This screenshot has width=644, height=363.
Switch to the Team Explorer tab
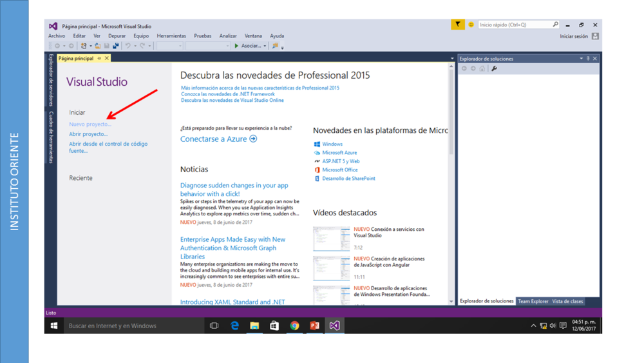click(533, 301)
